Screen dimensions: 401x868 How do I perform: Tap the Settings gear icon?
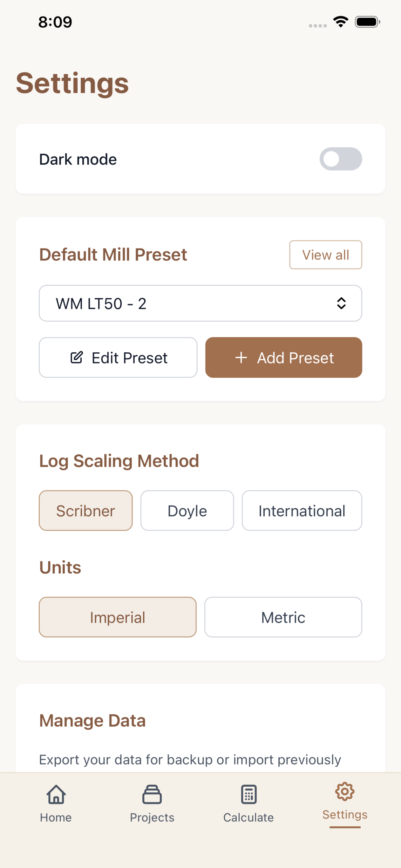pyautogui.click(x=345, y=791)
